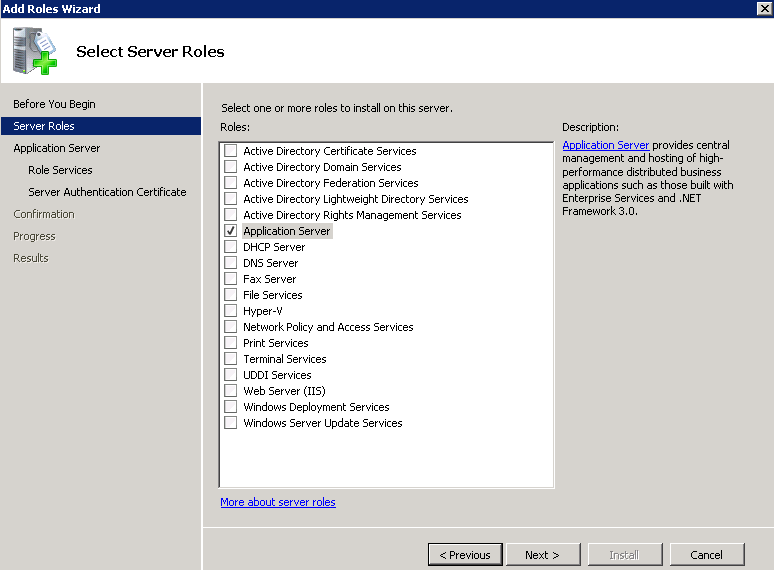
Task: Check the DNS Server role
Action: [x=231, y=263]
